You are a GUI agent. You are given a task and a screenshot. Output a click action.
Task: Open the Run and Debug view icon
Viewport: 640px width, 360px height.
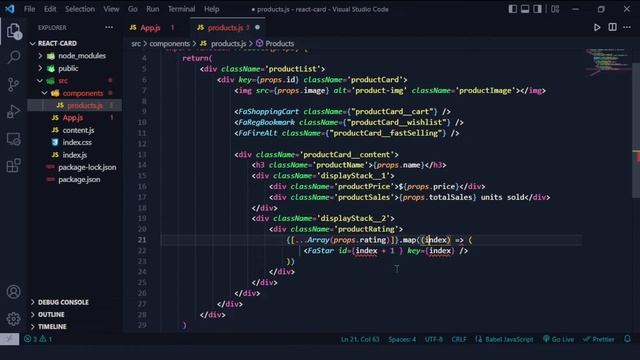point(13,111)
